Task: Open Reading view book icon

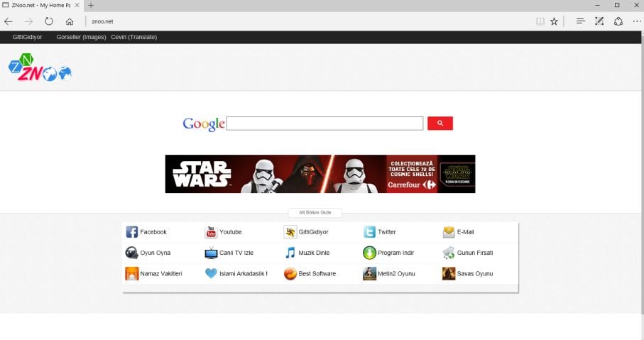Action: tap(540, 21)
